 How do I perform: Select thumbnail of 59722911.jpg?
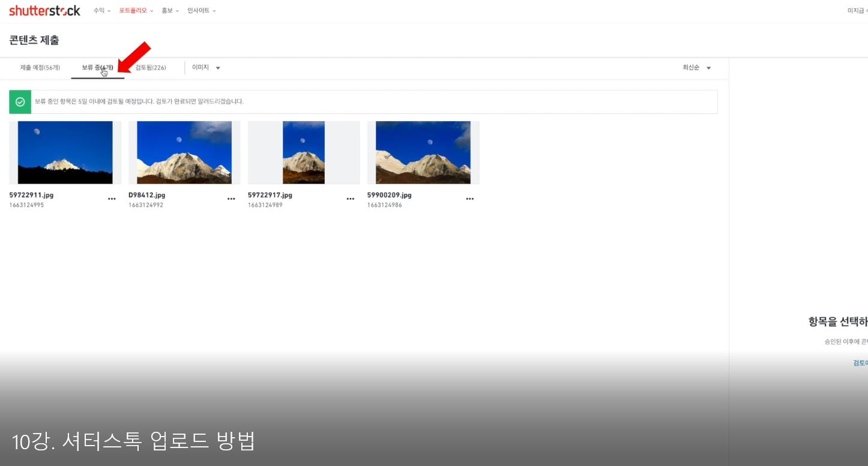pos(65,152)
